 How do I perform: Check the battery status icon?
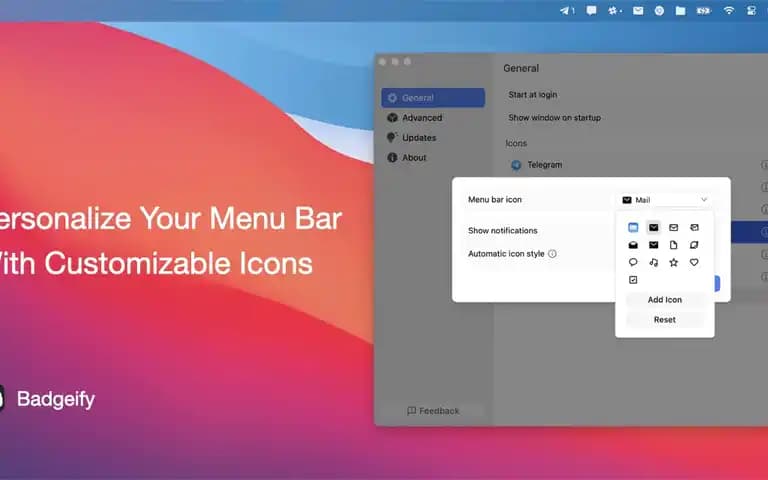click(704, 10)
